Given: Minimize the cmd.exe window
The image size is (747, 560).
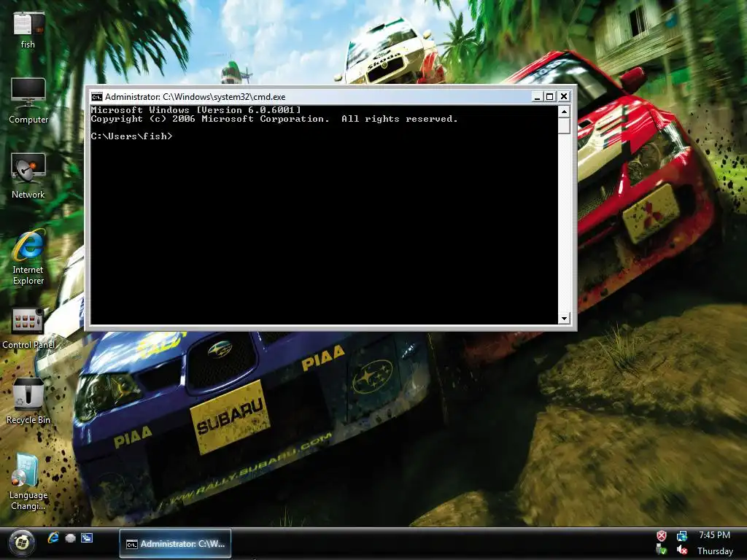Looking at the screenshot, I should tap(537, 97).
